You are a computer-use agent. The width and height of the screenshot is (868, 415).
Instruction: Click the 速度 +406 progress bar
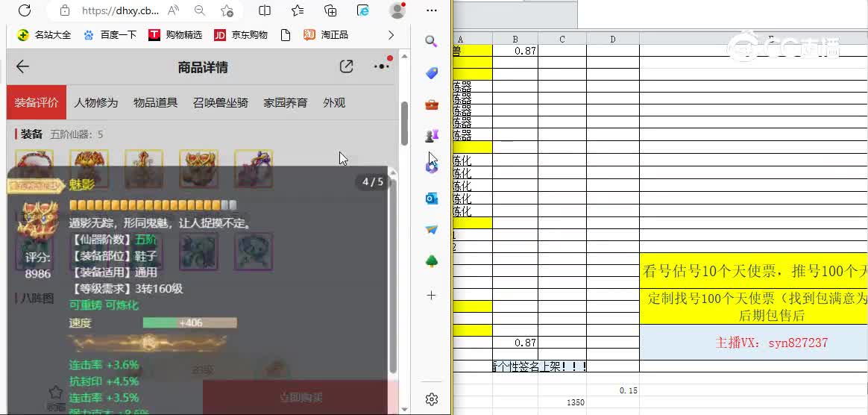[x=190, y=322]
